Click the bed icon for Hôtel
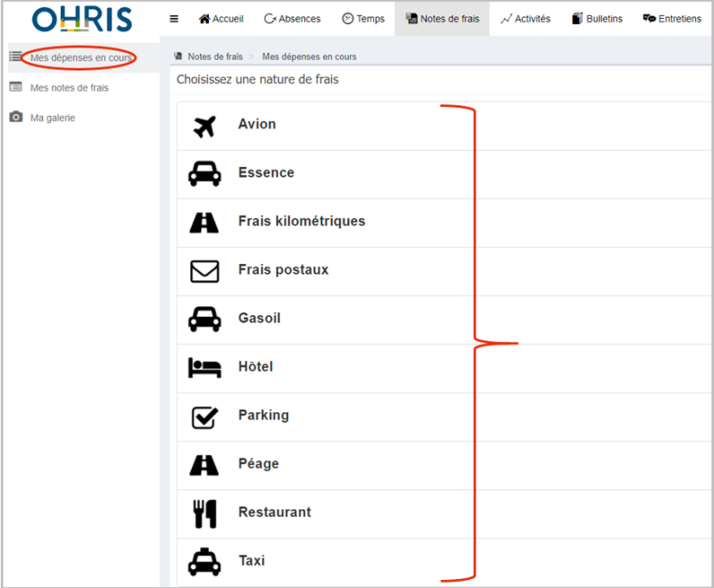Viewport: 714px width, 588px height. (204, 368)
